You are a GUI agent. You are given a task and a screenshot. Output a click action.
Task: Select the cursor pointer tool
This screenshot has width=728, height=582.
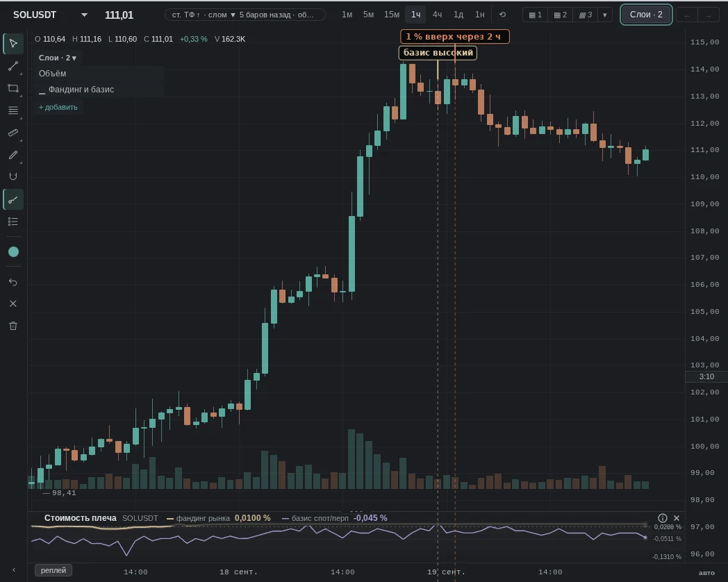tap(13, 44)
